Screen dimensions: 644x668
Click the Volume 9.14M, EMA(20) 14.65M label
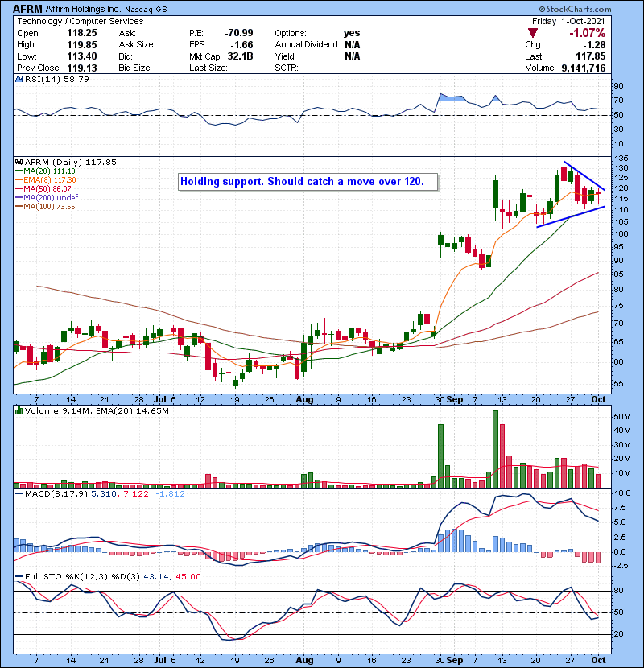(97, 411)
